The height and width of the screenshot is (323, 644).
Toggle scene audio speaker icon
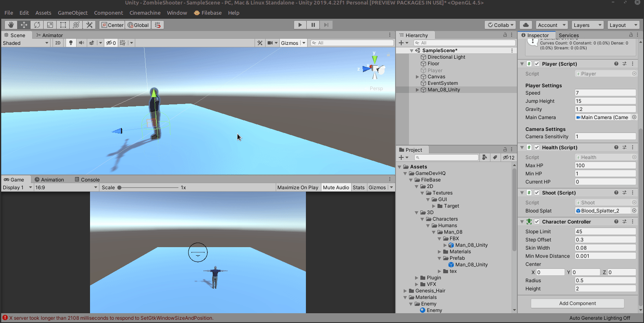pyautogui.click(x=81, y=43)
